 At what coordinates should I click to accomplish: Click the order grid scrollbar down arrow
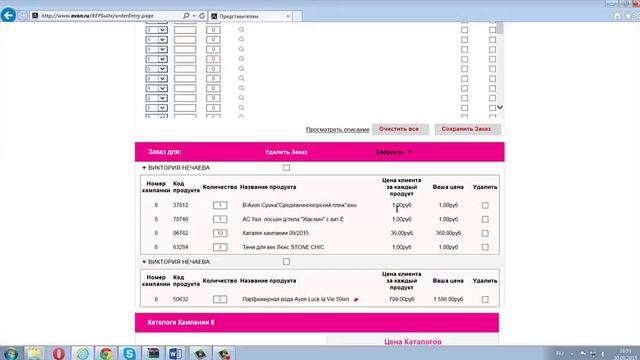[x=500, y=107]
